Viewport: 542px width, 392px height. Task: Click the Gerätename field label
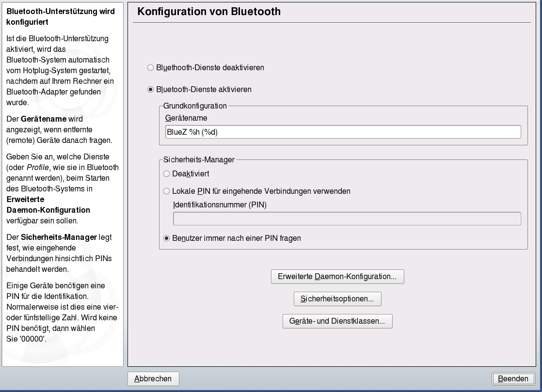tap(186, 118)
